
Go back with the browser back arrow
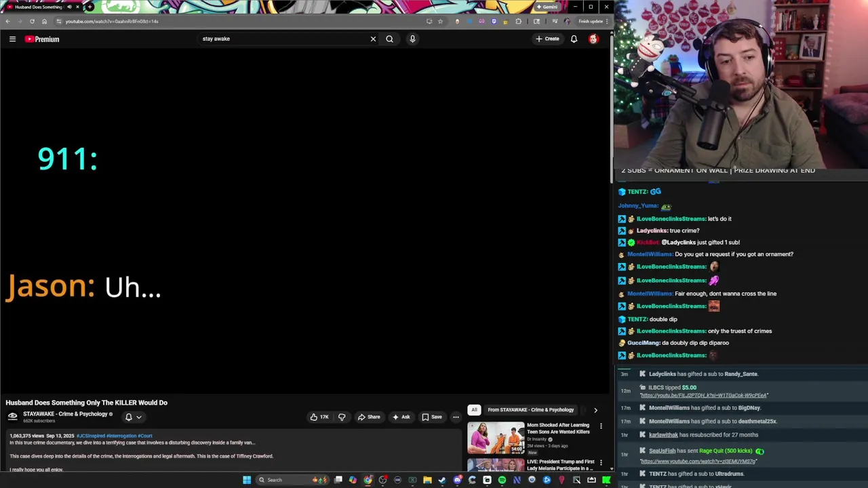pos(7,21)
